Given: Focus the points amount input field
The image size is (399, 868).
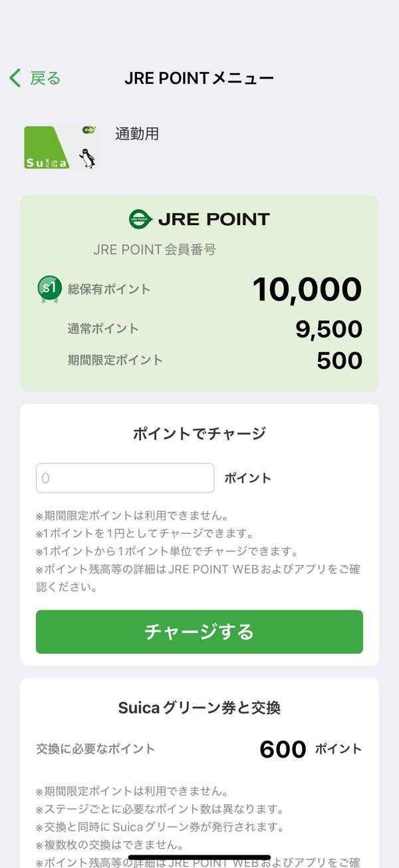Looking at the screenshot, I should [x=125, y=478].
